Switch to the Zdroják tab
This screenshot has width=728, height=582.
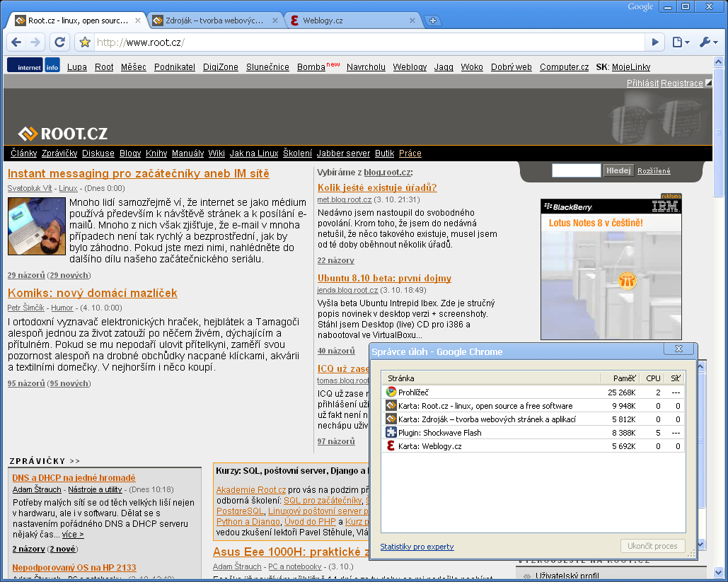[214, 21]
